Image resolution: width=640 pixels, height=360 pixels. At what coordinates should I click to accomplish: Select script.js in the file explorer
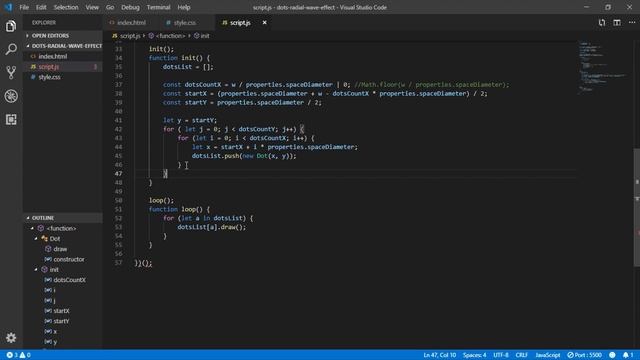tap(62, 67)
